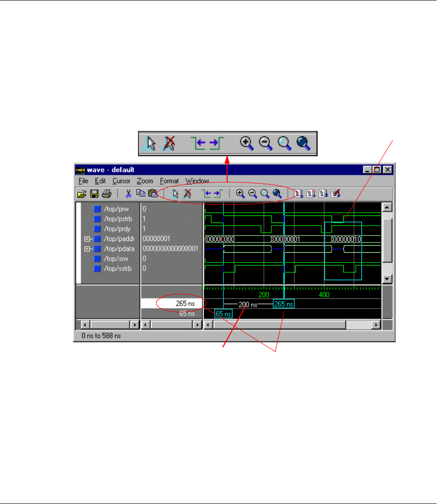Click the 00000010 address segment in waveform
Image resolution: width=437 pixels, height=504 pixels.
click(x=347, y=239)
